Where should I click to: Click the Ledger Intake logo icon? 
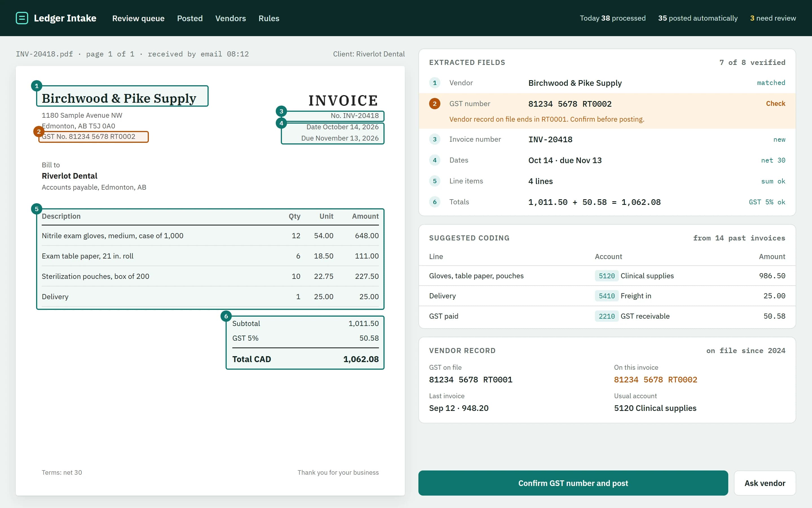22,18
